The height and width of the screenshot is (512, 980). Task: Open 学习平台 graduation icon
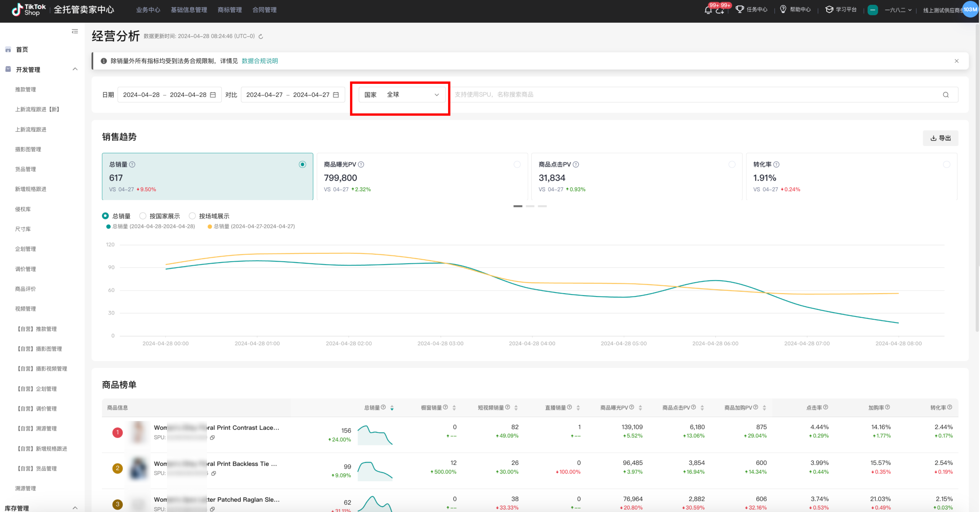tap(829, 10)
